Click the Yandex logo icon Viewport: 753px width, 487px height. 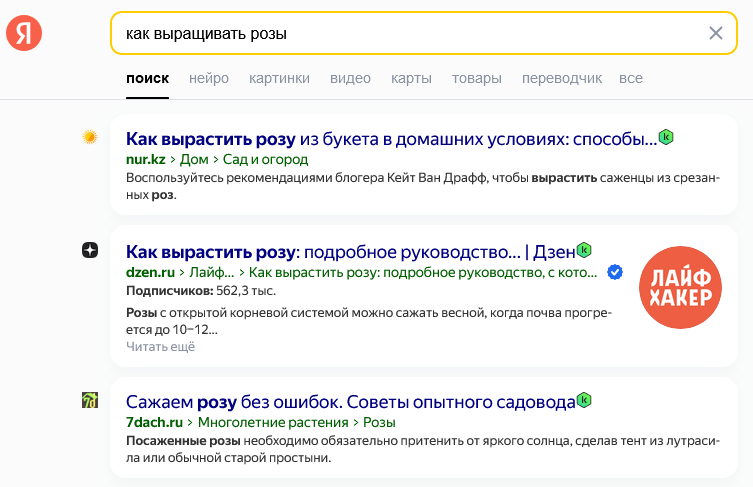24,33
